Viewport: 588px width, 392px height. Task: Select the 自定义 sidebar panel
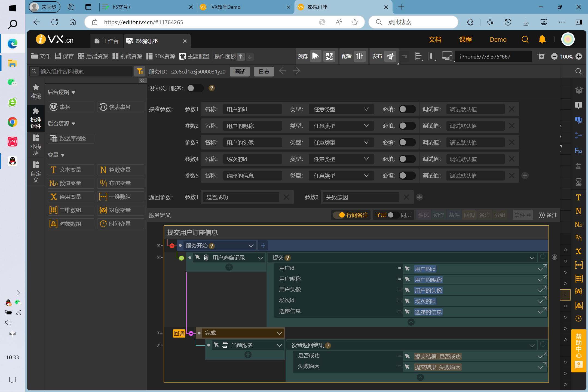pos(36,172)
